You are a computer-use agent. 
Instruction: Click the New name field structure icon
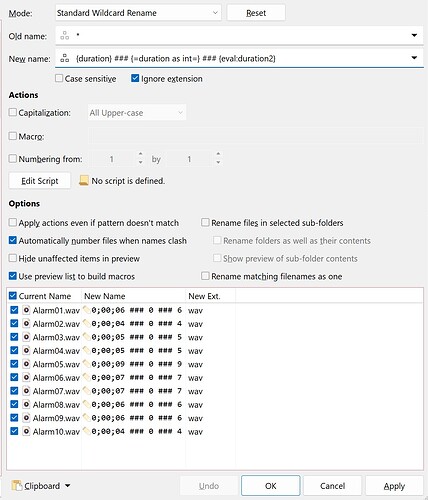coord(65,58)
